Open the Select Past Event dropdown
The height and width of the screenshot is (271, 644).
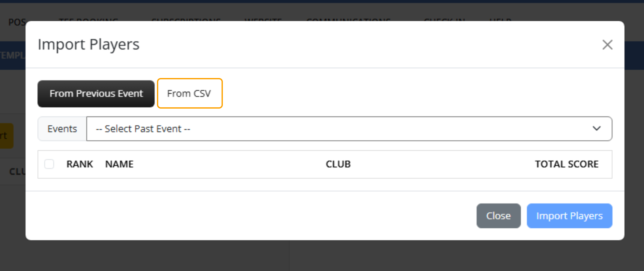(349, 129)
